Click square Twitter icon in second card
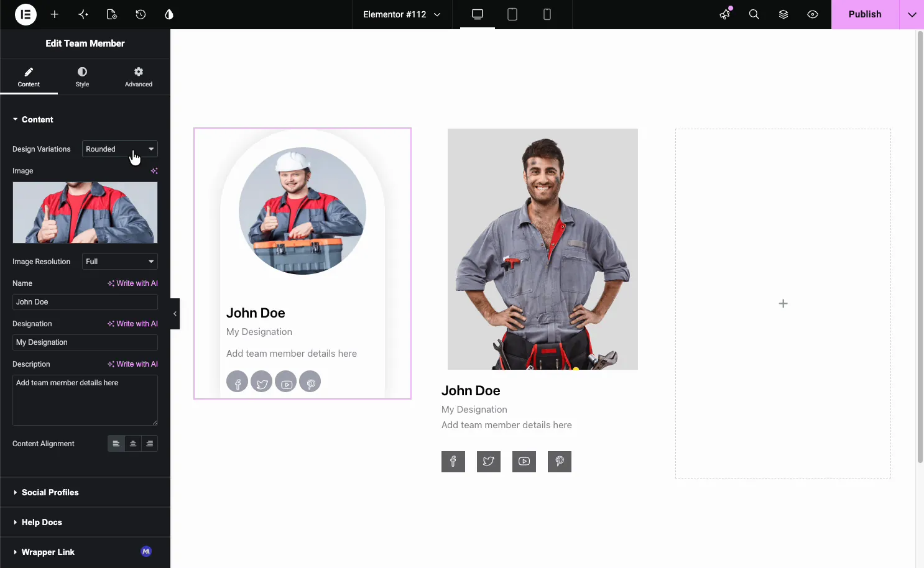 click(489, 461)
